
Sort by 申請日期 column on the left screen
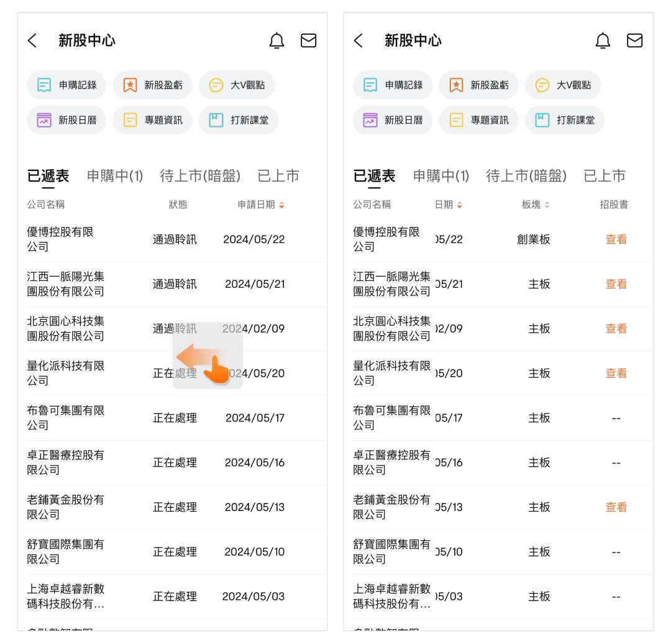(261, 205)
